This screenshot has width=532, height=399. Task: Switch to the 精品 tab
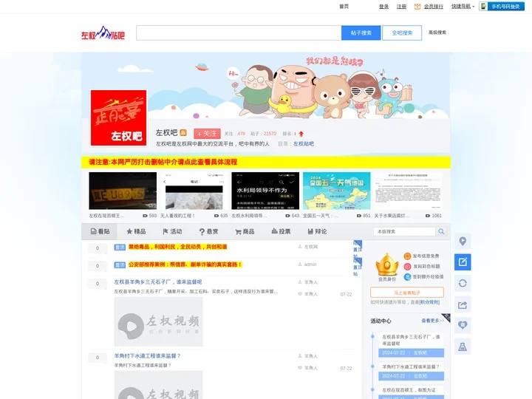tap(136, 231)
